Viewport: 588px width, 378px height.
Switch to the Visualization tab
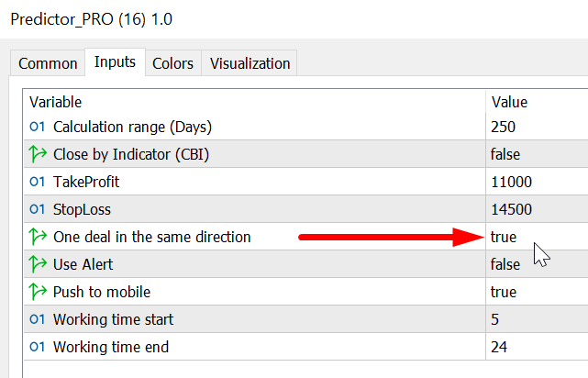(x=250, y=63)
